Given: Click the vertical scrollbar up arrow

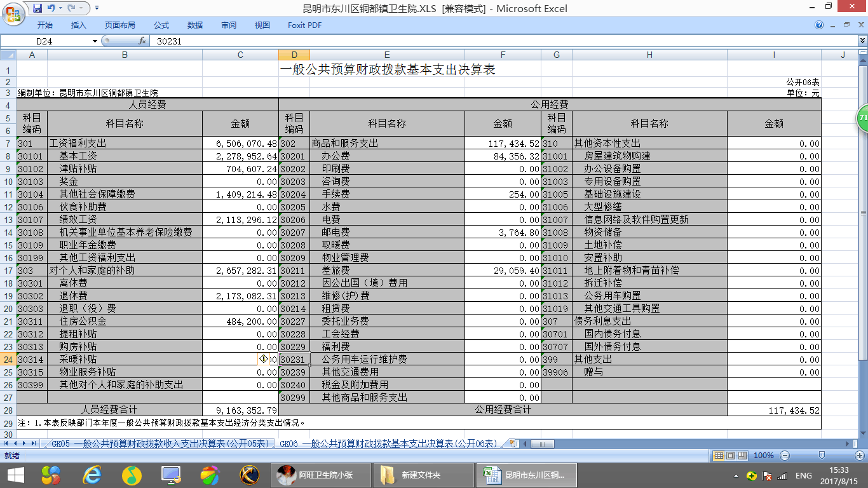Looking at the screenshot, I should click(862, 60).
